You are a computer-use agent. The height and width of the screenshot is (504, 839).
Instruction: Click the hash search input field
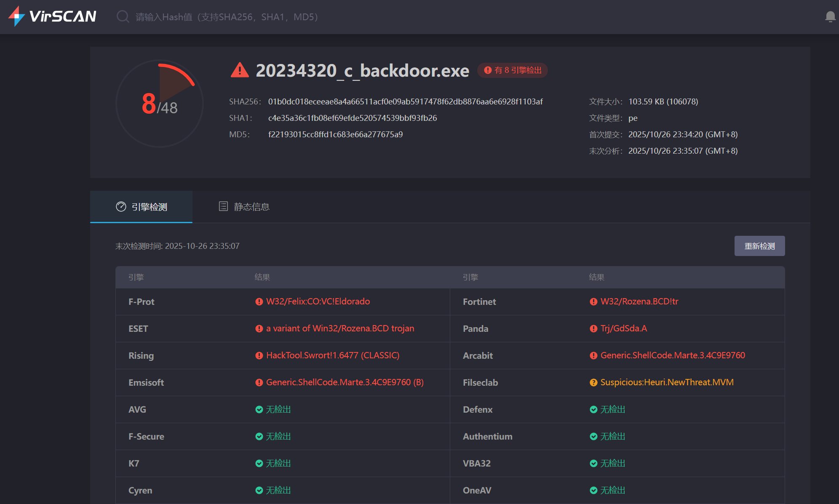click(227, 17)
